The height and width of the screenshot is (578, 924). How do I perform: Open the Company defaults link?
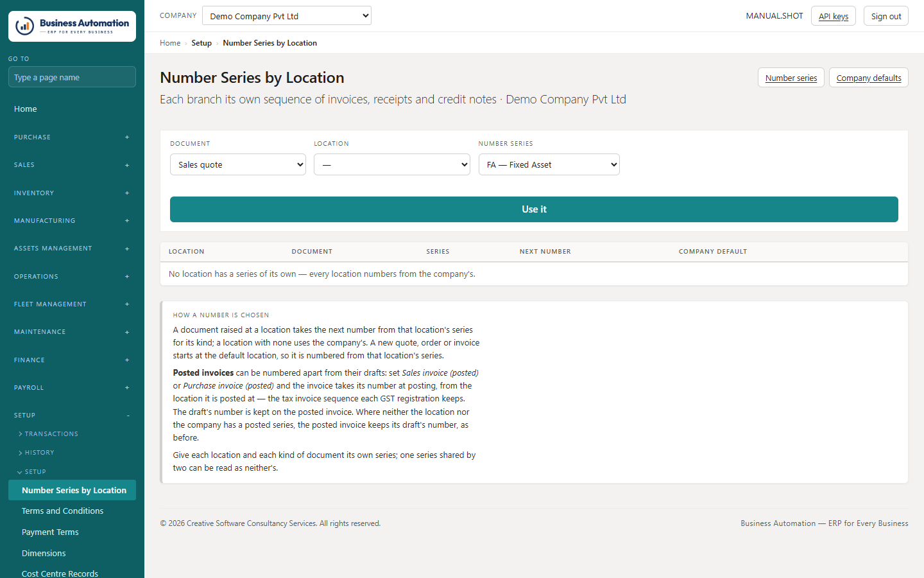tap(869, 78)
